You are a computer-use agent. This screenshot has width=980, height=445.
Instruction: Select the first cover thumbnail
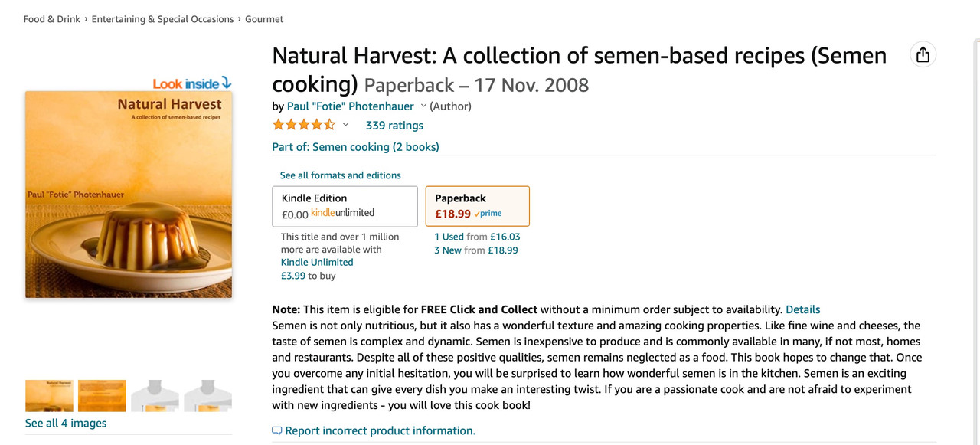pos(49,395)
